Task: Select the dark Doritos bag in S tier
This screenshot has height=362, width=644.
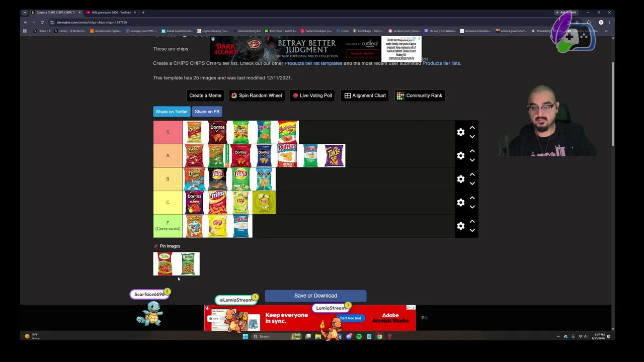Action: 217,132
